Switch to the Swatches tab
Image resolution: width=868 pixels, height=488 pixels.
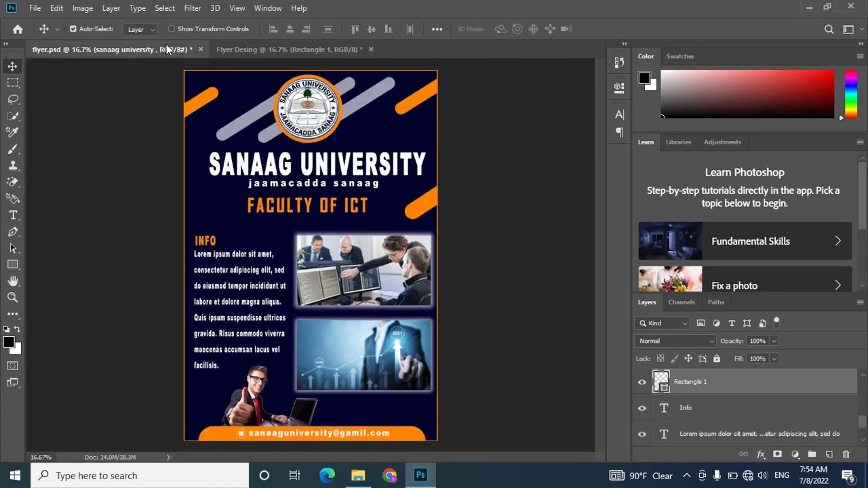[680, 56]
